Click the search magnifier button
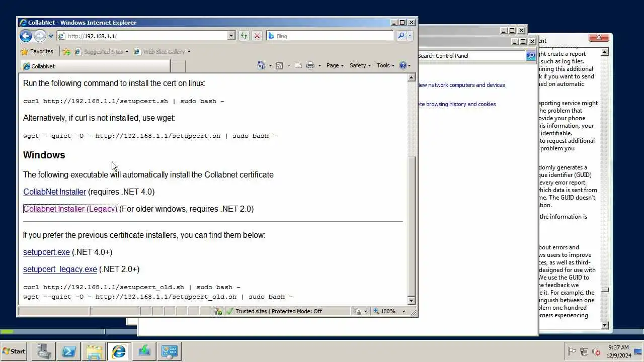Viewport: 644px width, 362px height. click(401, 36)
